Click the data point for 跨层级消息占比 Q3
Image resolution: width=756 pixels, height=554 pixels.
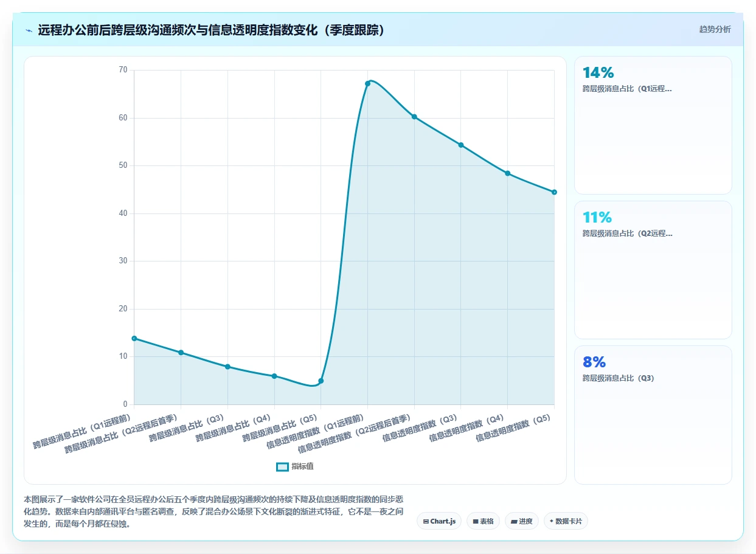click(x=227, y=367)
